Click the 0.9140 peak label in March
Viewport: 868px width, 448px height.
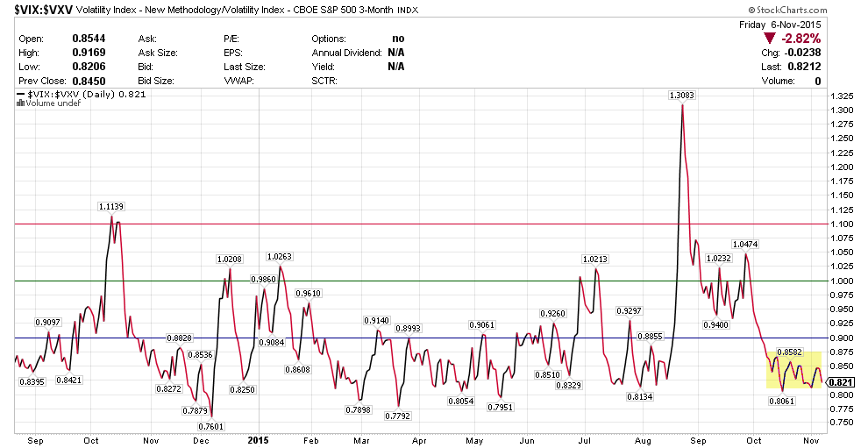(377, 321)
